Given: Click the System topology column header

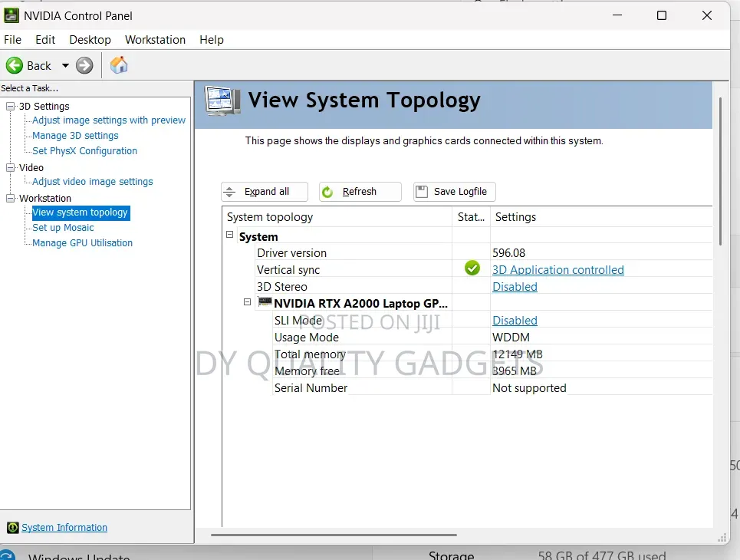Looking at the screenshot, I should coord(337,217).
